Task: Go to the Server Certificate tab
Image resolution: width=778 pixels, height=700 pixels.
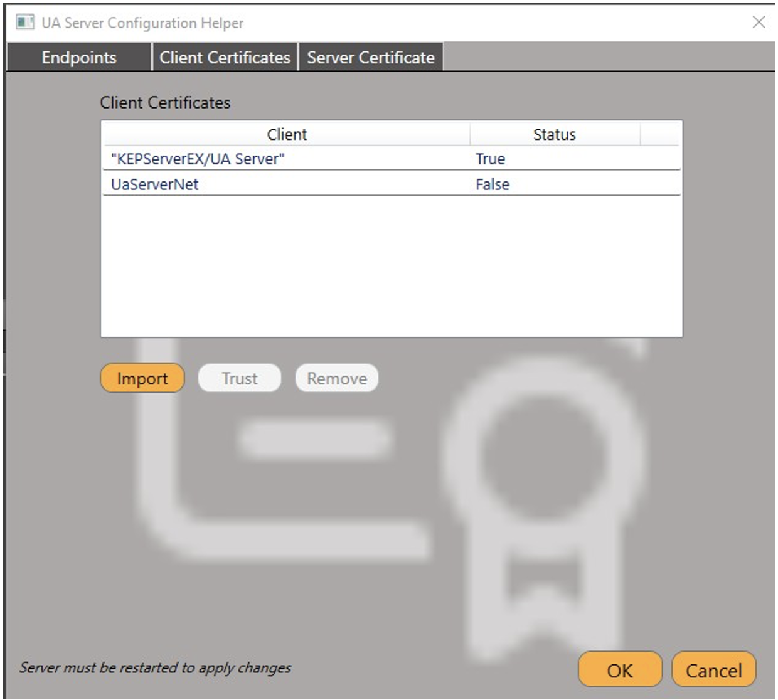Action: tap(371, 58)
